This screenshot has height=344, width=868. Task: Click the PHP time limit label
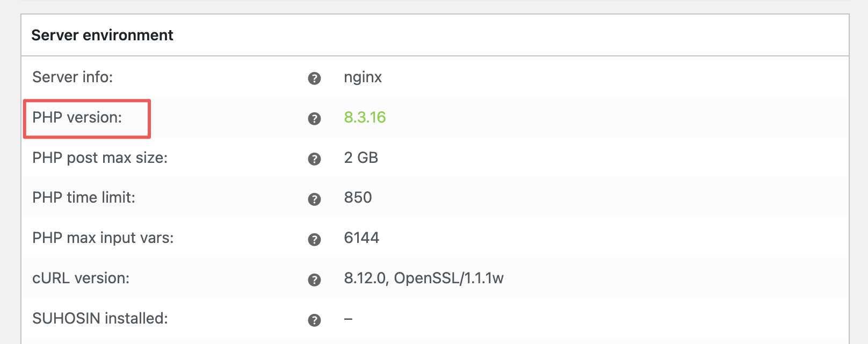click(x=84, y=198)
